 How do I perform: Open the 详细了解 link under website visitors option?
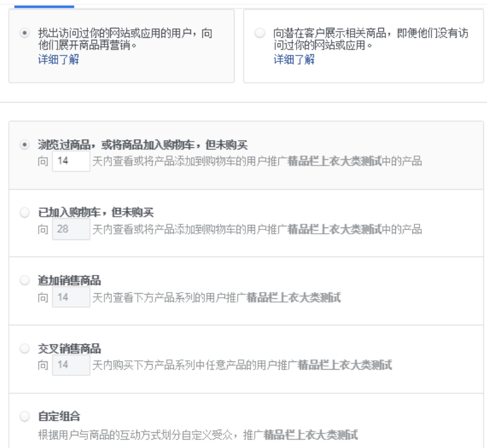pos(58,59)
